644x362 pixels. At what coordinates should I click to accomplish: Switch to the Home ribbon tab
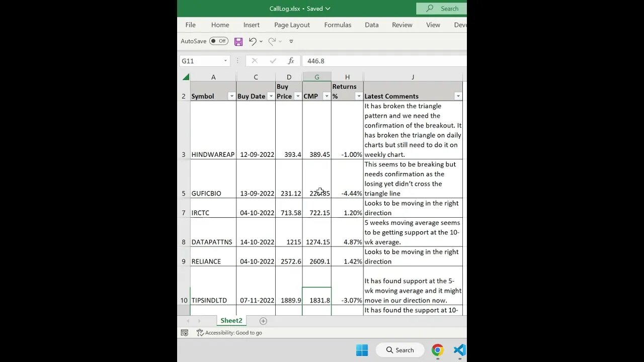[x=220, y=25]
